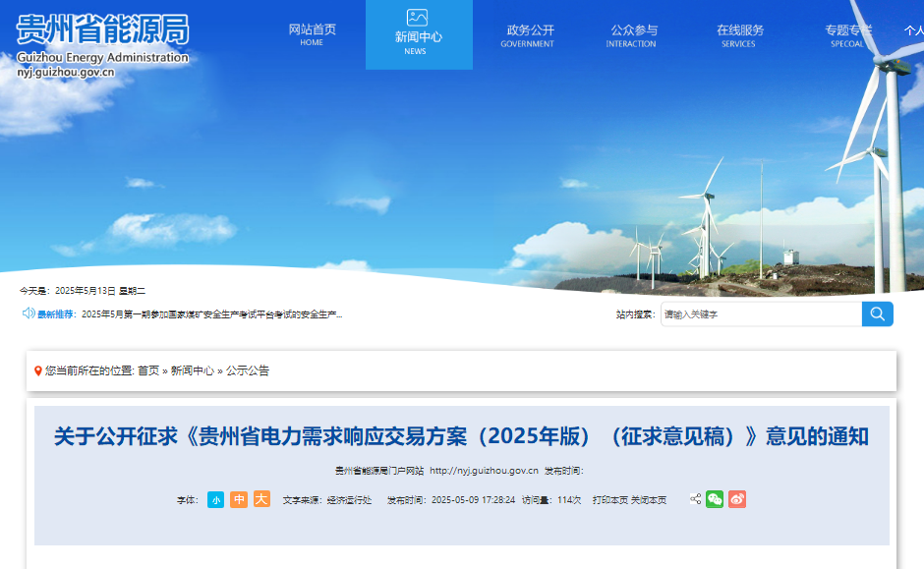Click the blue search magnifier button
Screen dimensions: 924x569
click(877, 313)
